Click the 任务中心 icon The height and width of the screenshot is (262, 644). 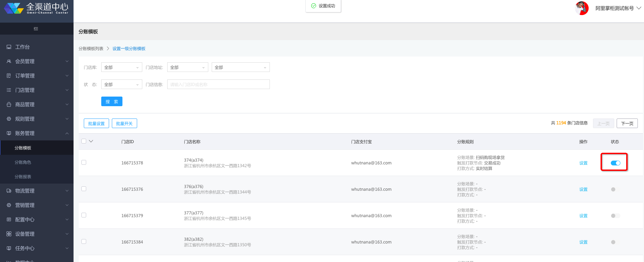(x=9, y=248)
